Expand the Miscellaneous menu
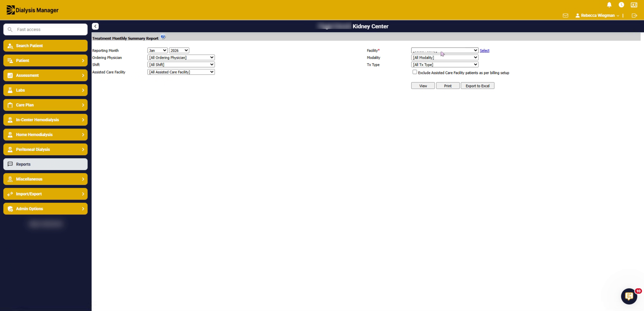Image resolution: width=644 pixels, height=311 pixels. pyautogui.click(x=45, y=179)
